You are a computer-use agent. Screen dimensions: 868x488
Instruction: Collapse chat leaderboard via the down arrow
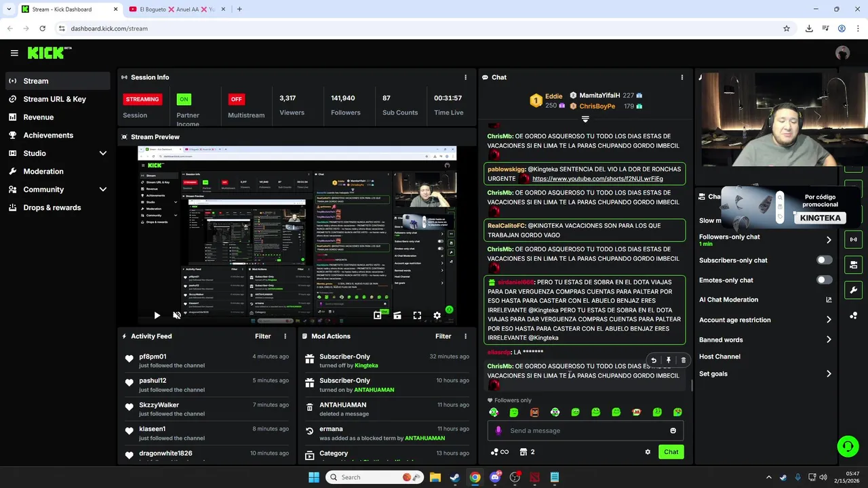point(585,119)
